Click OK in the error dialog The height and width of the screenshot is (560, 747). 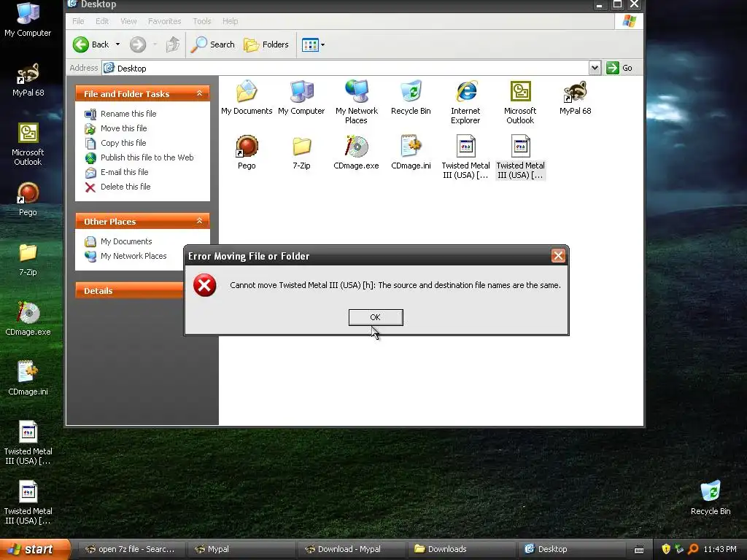pyautogui.click(x=376, y=317)
